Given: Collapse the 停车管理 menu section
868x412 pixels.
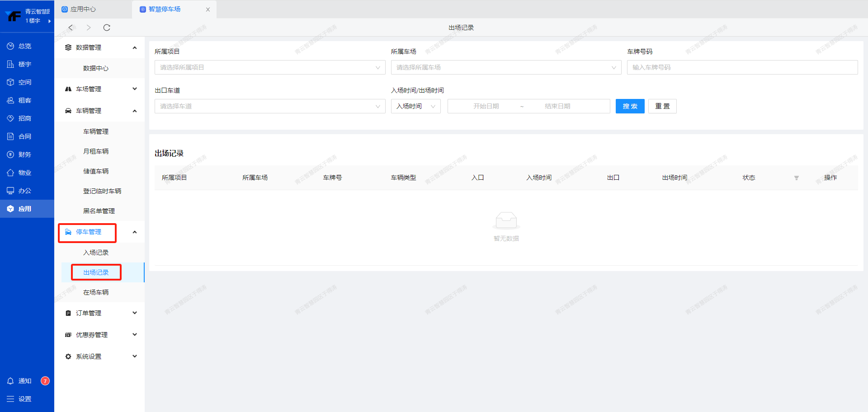Looking at the screenshot, I should [x=134, y=232].
